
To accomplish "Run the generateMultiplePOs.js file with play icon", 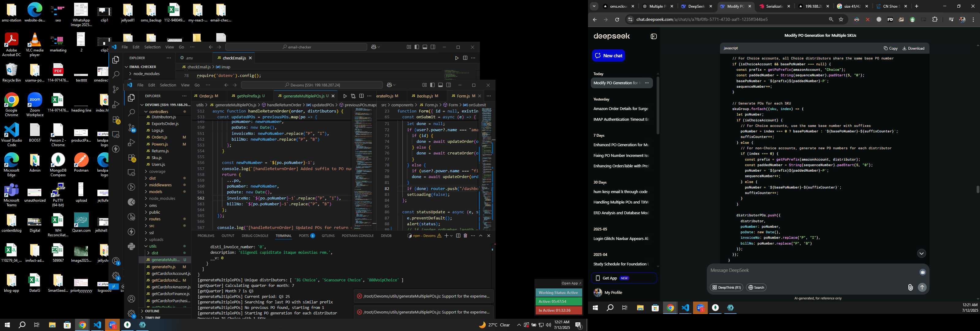I will (345, 96).
